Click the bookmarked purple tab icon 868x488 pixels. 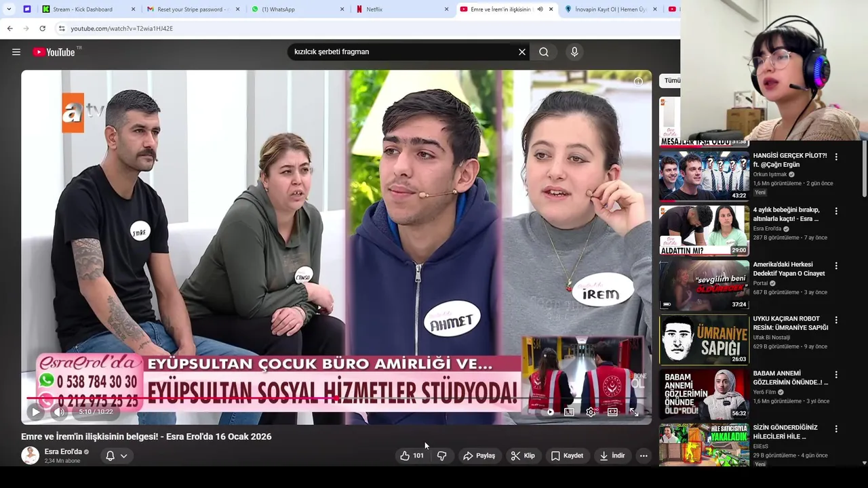26,9
